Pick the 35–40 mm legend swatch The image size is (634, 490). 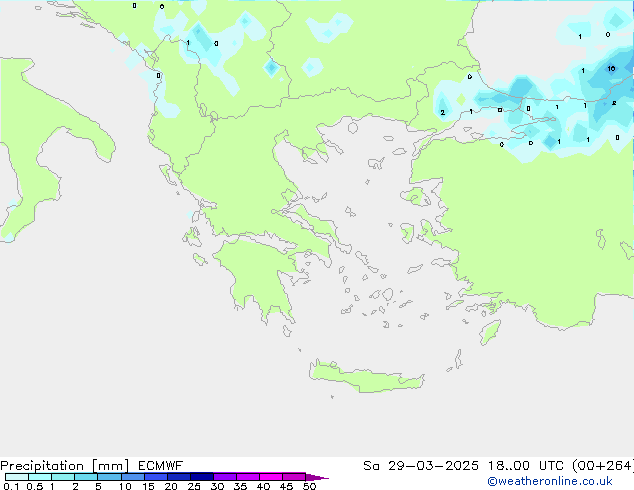tap(248, 477)
